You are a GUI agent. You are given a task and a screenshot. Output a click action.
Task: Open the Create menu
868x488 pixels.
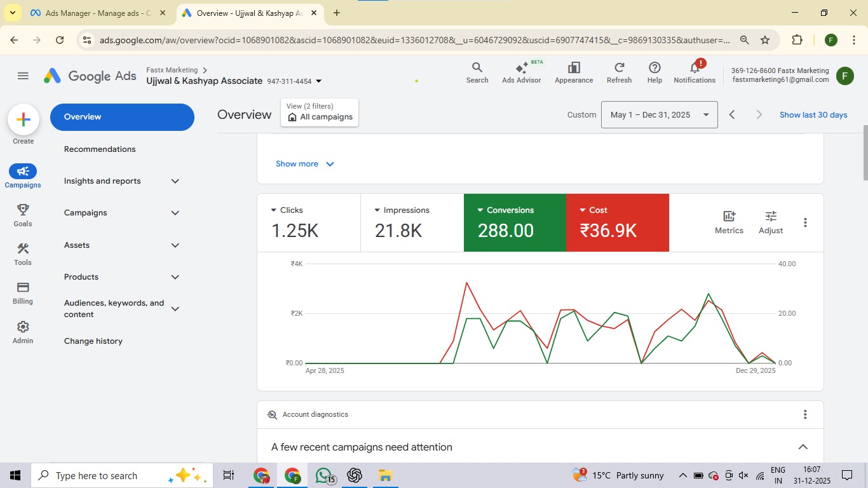[23, 118]
